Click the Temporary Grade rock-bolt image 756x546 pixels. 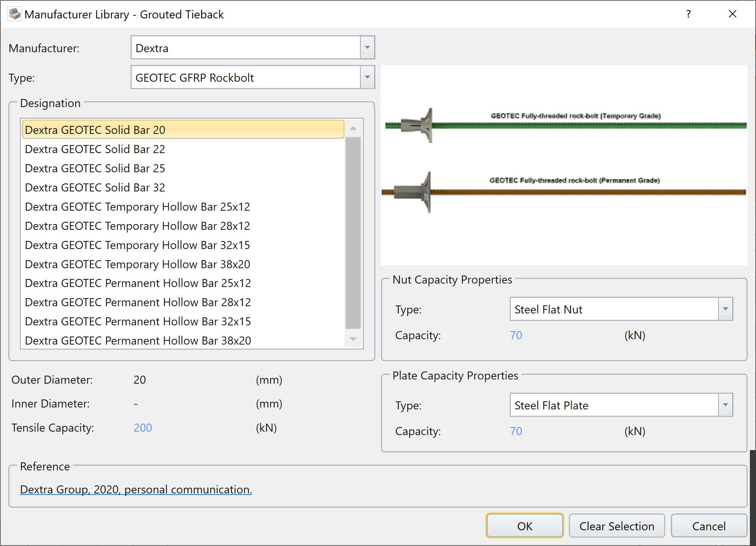click(x=566, y=125)
